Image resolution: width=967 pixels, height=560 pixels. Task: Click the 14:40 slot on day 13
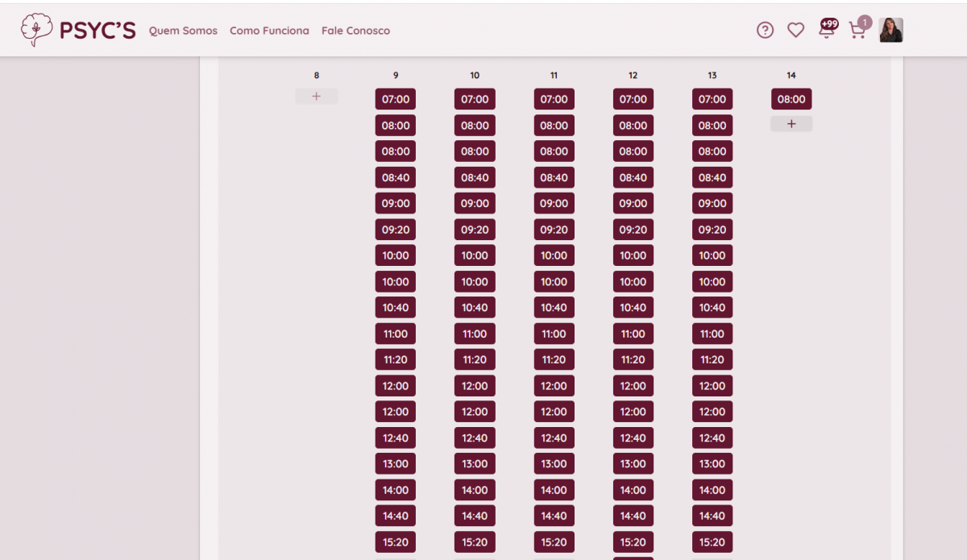coord(712,516)
